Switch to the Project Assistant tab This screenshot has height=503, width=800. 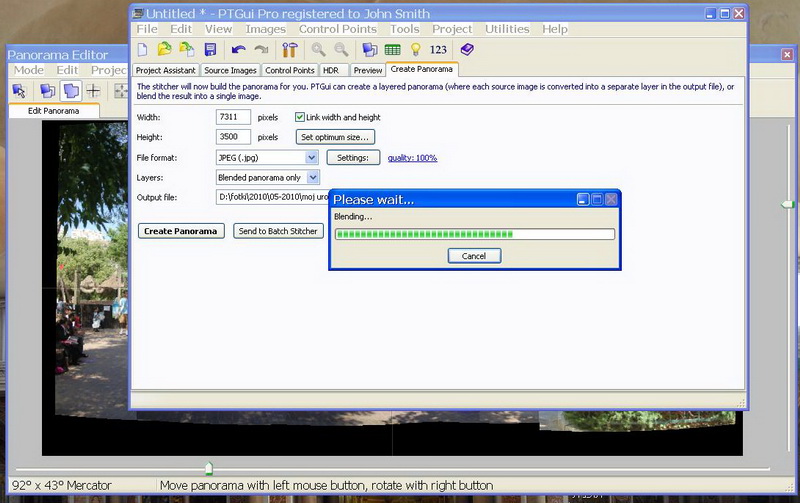(165, 70)
